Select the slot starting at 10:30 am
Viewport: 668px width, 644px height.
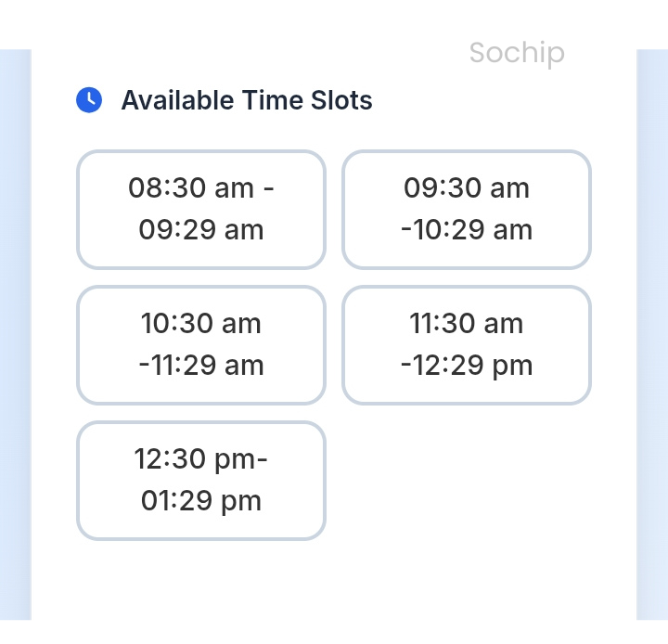(x=201, y=345)
